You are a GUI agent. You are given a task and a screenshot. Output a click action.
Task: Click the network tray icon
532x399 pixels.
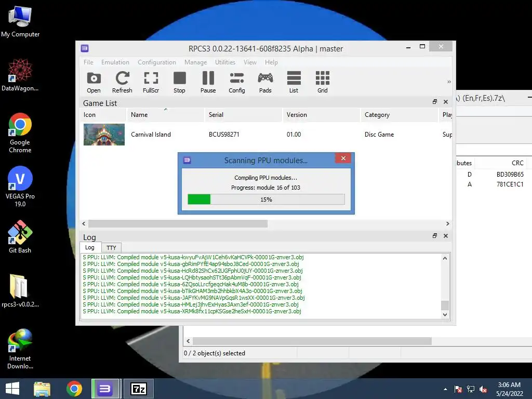tap(471, 389)
